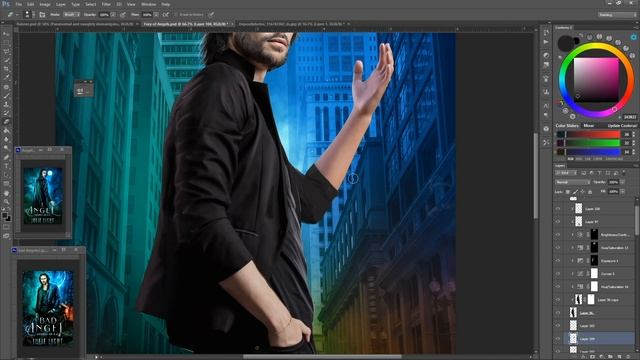Toggle the Brush panel from options bar

click(x=42, y=15)
